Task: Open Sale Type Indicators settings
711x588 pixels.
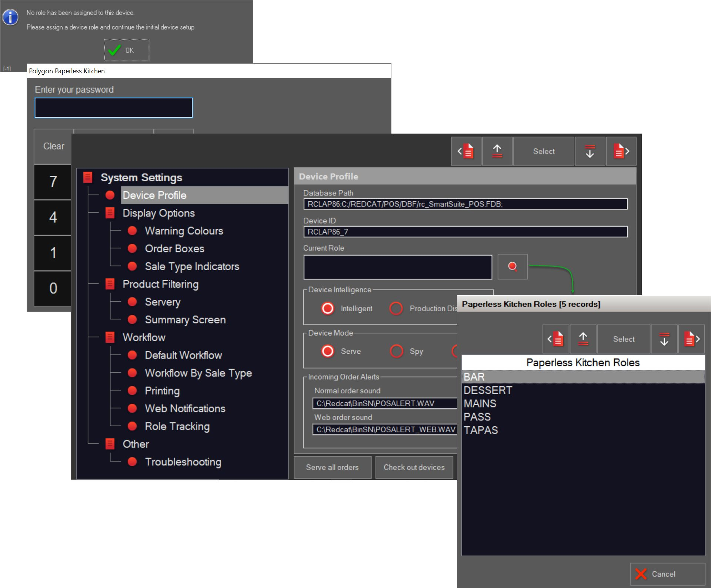Action: pyautogui.click(x=192, y=266)
